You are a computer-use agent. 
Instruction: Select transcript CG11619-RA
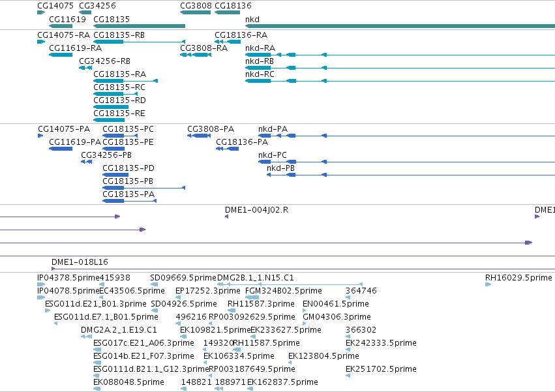click(x=61, y=55)
